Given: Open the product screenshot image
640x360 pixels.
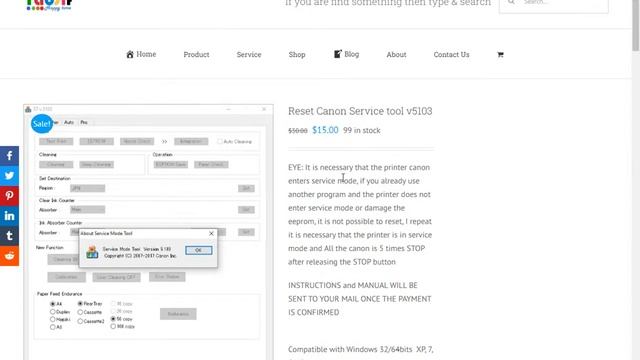Looking at the screenshot, I should 149,232.
